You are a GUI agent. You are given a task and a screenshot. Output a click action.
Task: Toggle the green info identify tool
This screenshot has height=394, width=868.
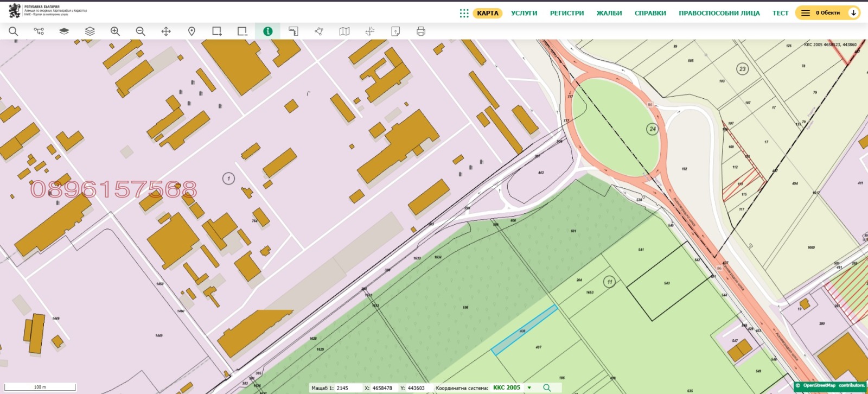click(x=267, y=31)
